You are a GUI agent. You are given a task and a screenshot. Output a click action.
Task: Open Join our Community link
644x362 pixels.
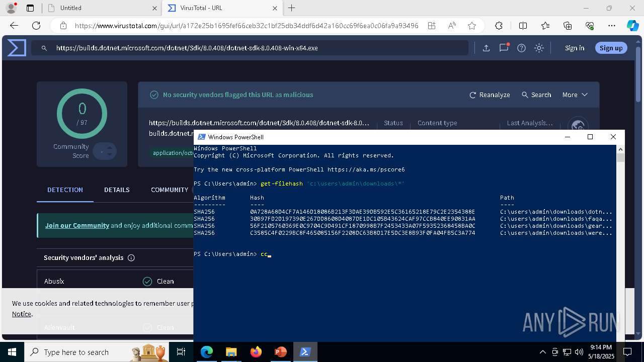[77, 225]
